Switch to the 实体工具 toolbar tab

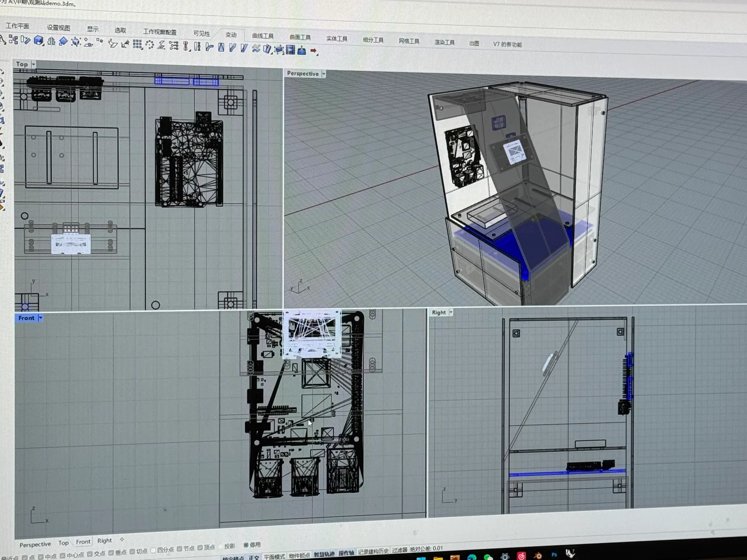coord(337,38)
